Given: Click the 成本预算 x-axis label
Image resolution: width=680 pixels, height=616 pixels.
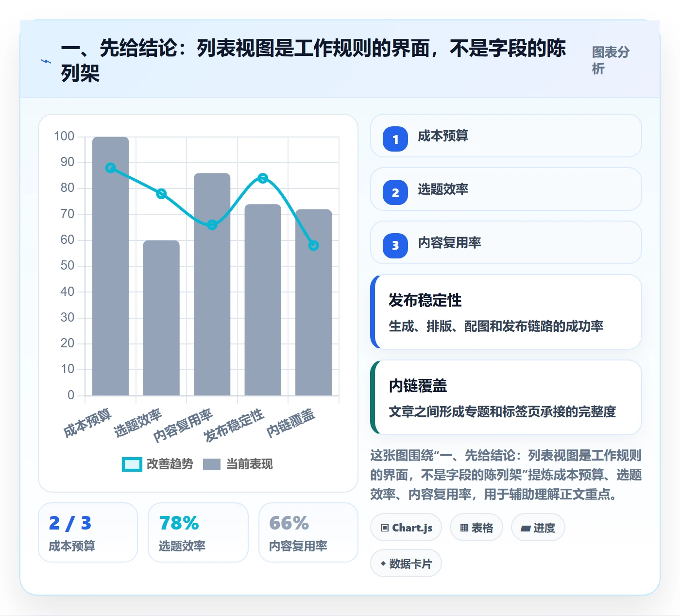Looking at the screenshot, I should pos(87,423).
